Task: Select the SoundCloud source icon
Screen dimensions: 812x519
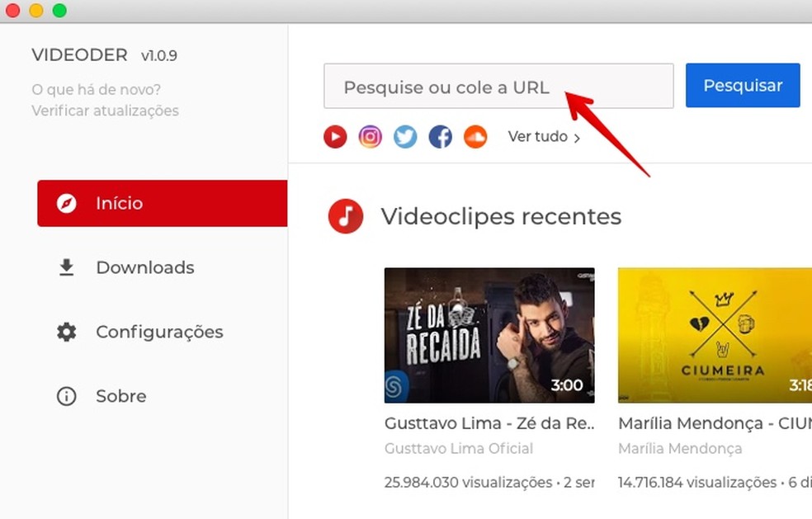Action: point(475,137)
